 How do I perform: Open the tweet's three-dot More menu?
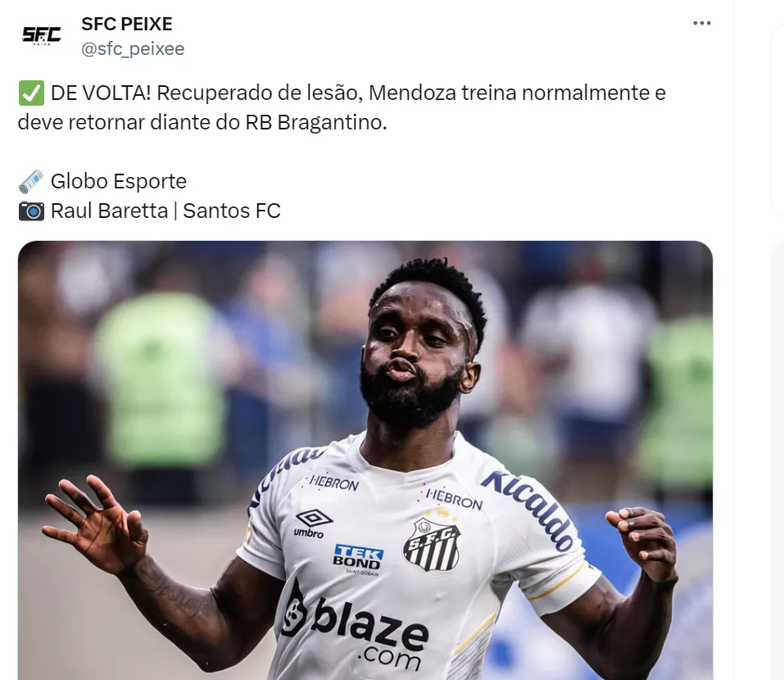click(701, 23)
